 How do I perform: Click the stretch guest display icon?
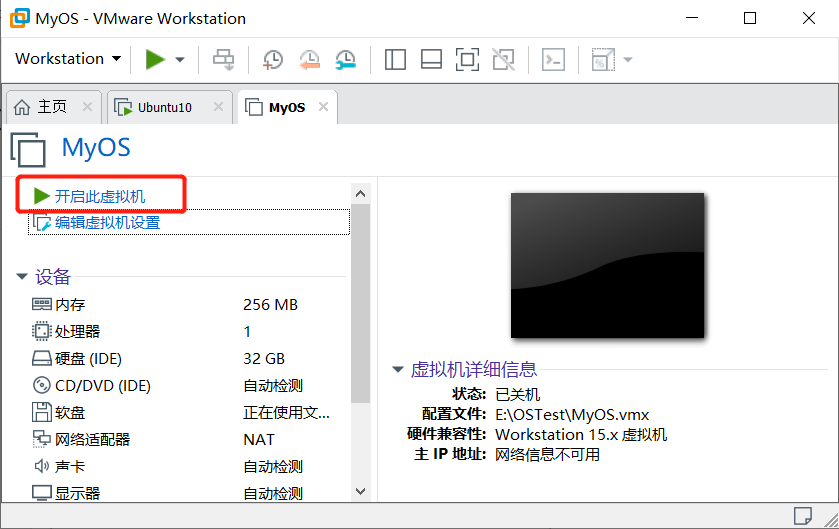click(x=603, y=59)
